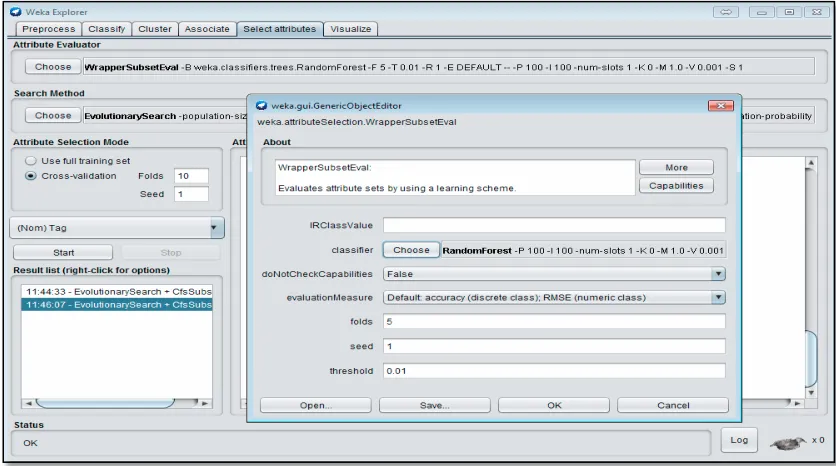Click the greyed Stop button

[171, 253]
